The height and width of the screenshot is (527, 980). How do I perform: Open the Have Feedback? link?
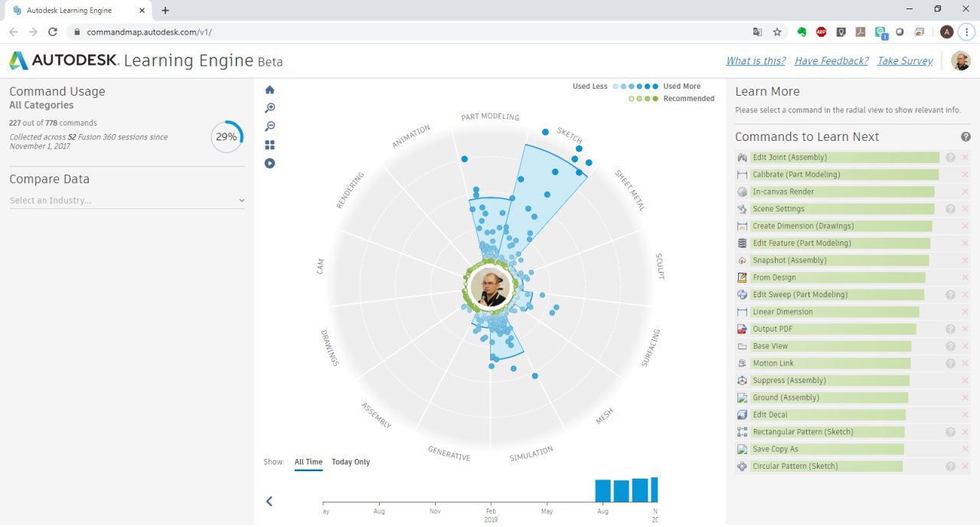[831, 61]
